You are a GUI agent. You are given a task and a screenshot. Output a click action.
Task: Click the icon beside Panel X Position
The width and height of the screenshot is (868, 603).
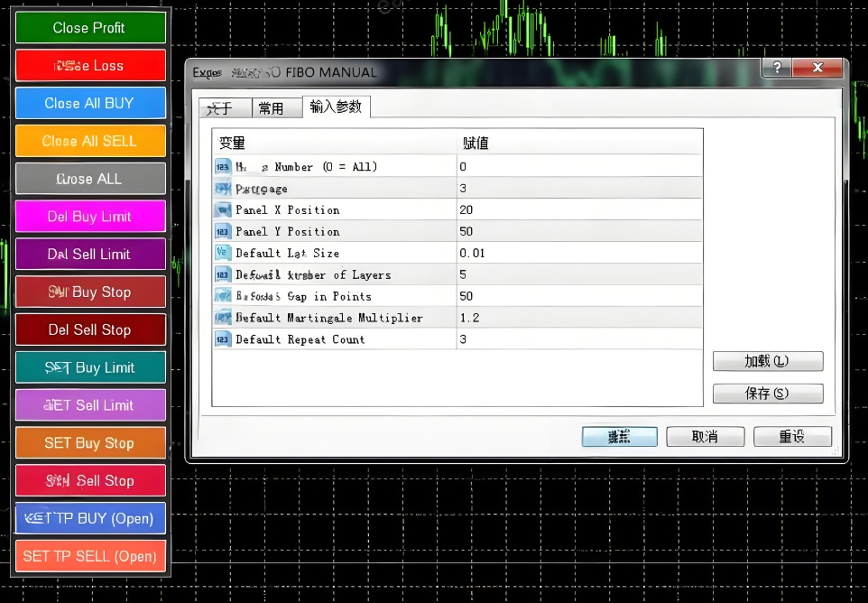(223, 209)
